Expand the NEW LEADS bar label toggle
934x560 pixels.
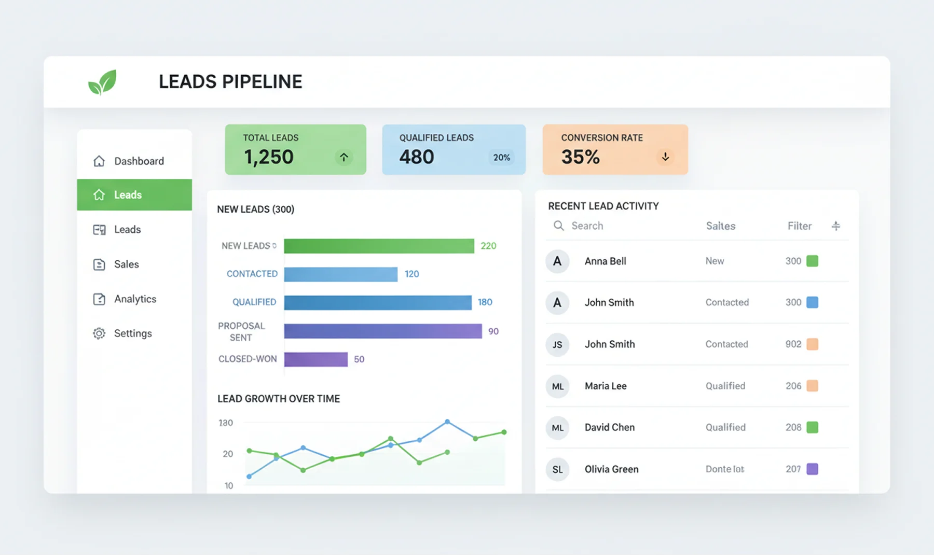click(274, 246)
